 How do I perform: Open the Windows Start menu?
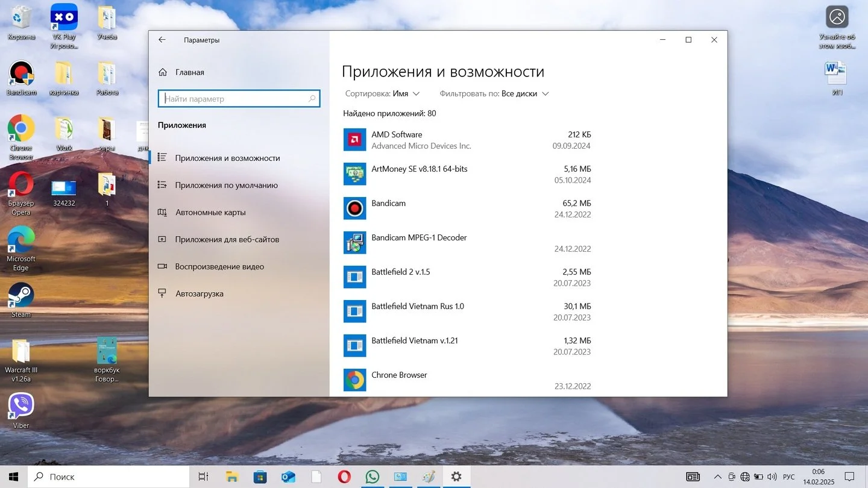point(13,477)
